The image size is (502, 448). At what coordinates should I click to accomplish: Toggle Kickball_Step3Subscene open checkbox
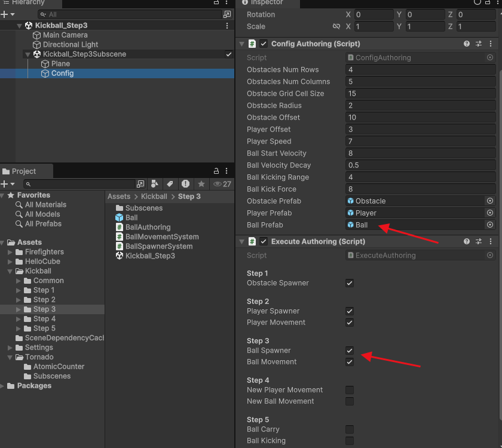[228, 54]
